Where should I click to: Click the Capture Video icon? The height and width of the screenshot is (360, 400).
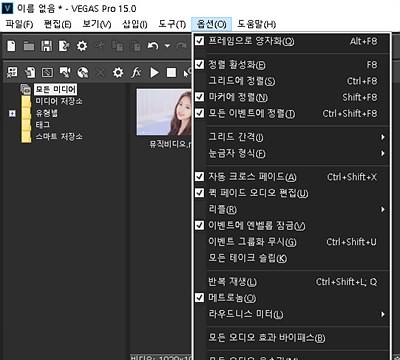pos(47,72)
